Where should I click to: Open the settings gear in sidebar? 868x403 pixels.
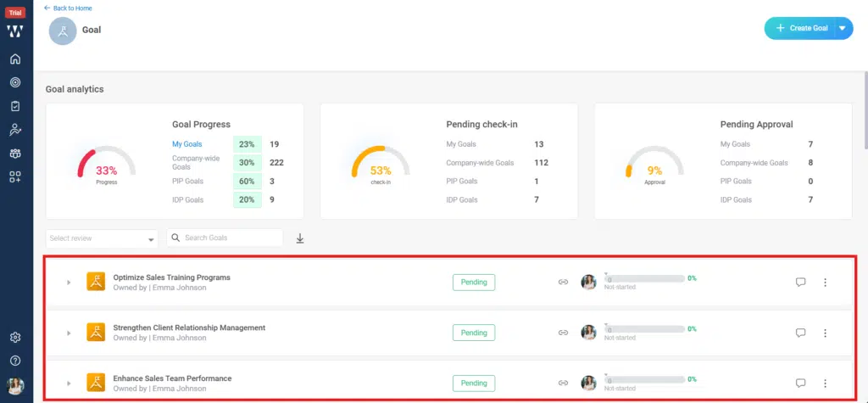tap(15, 337)
